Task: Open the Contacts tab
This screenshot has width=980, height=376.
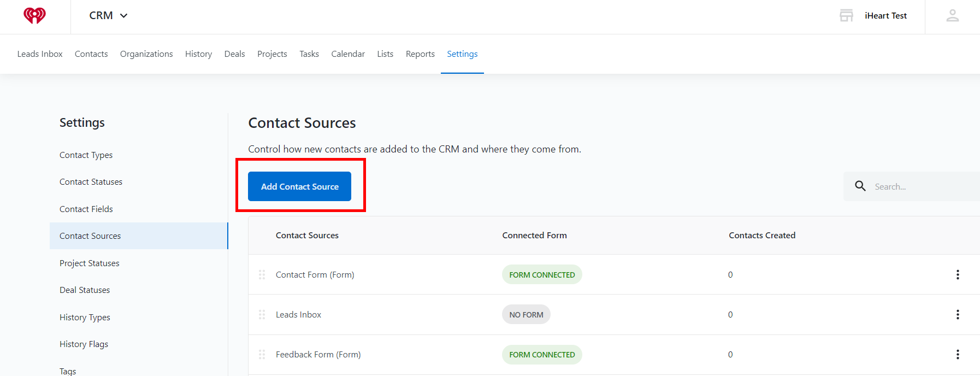Action: pos(91,54)
